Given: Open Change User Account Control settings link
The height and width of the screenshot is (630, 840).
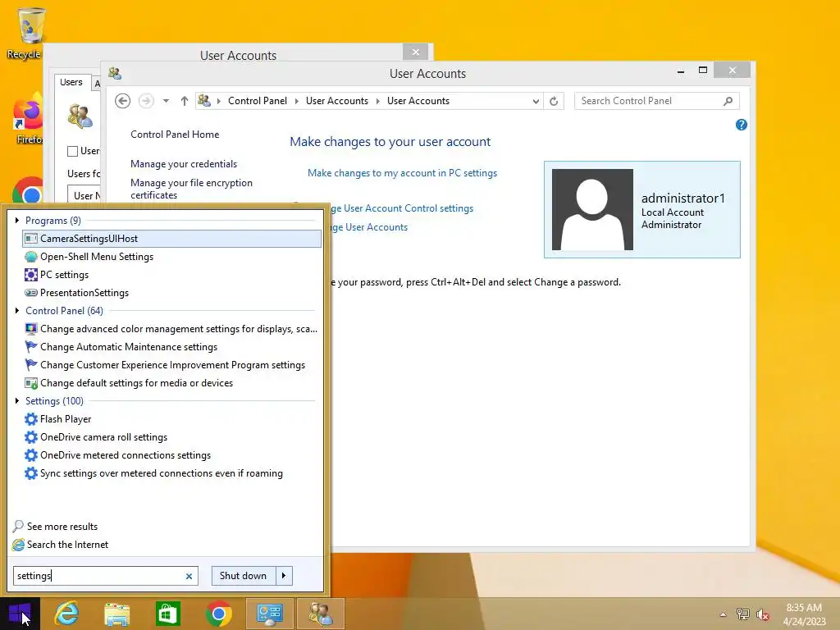Looking at the screenshot, I should coord(402,208).
